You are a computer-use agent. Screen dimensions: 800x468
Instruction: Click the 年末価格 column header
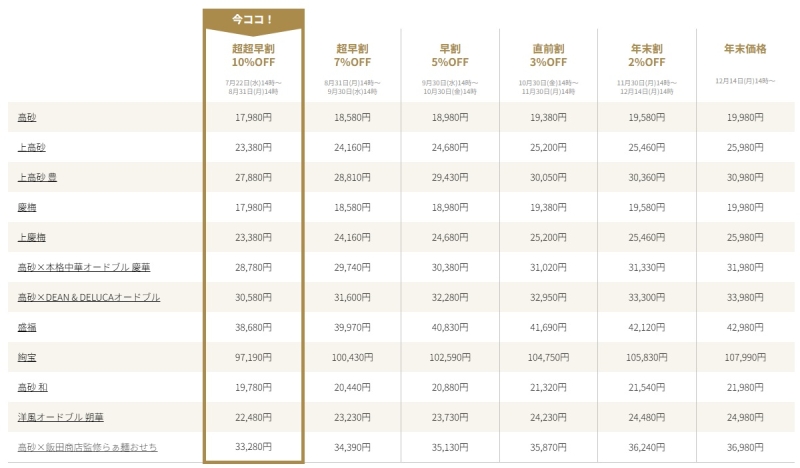point(745,49)
